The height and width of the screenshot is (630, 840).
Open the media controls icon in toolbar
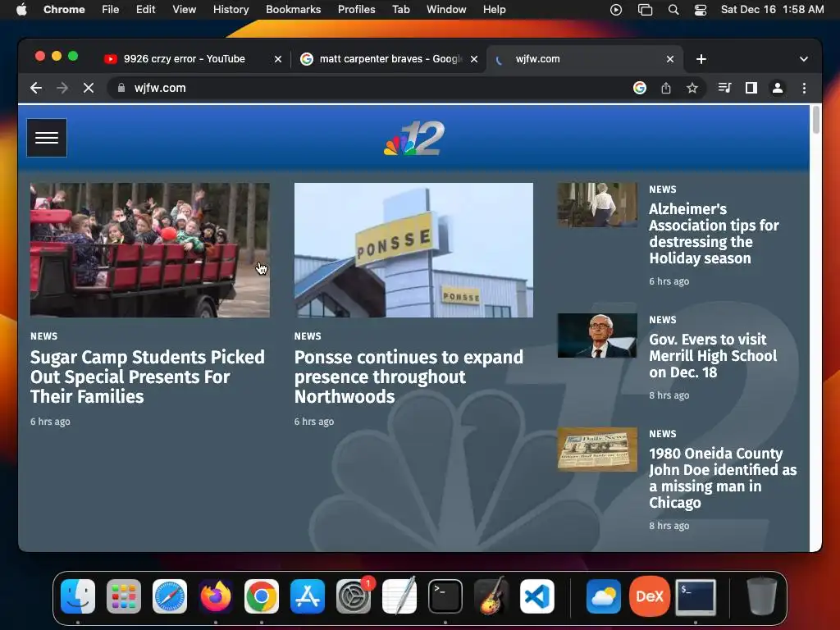click(x=724, y=88)
